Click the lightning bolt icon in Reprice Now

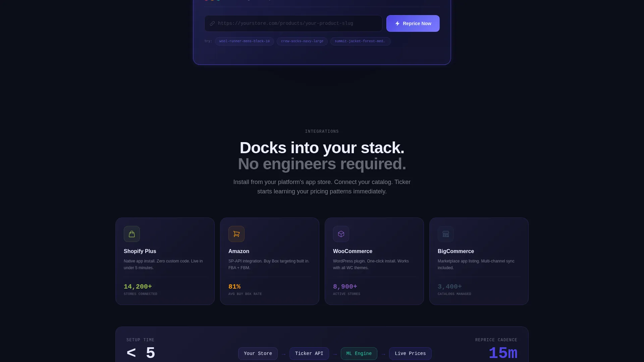397,23
